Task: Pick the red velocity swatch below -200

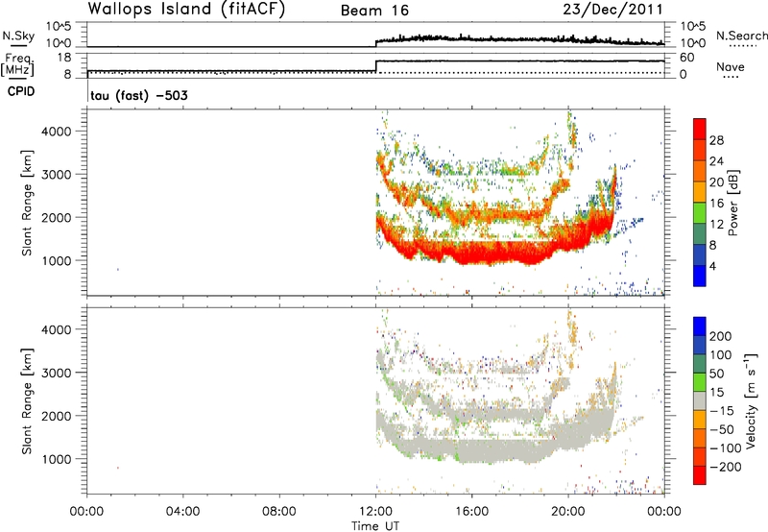Action: click(x=700, y=475)
